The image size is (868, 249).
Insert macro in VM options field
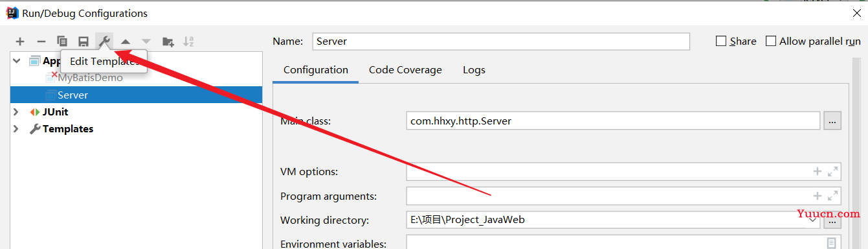pos(818,172)
